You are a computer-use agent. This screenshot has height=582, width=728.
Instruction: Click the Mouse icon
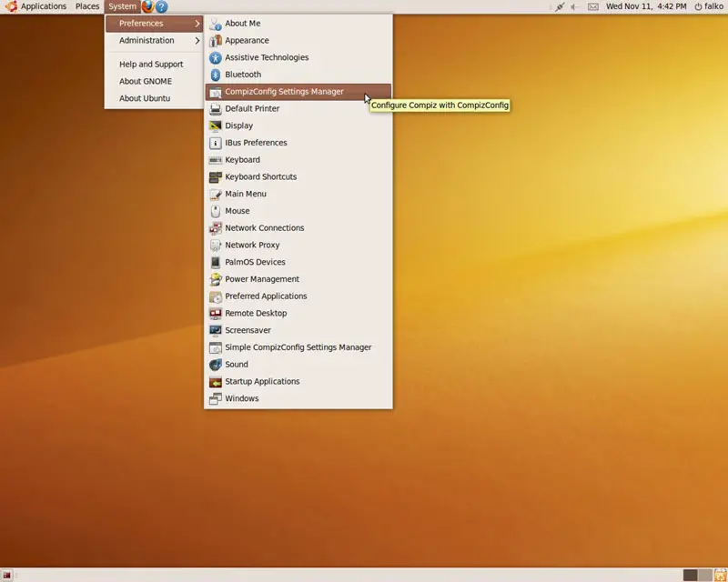pyautogui.click(x=215, y=211)
